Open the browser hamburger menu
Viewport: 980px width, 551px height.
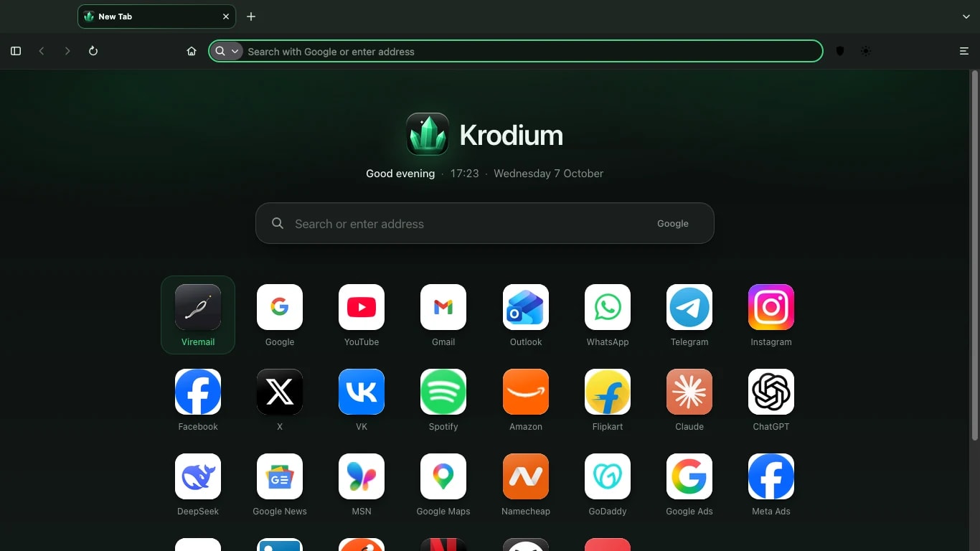964,51
